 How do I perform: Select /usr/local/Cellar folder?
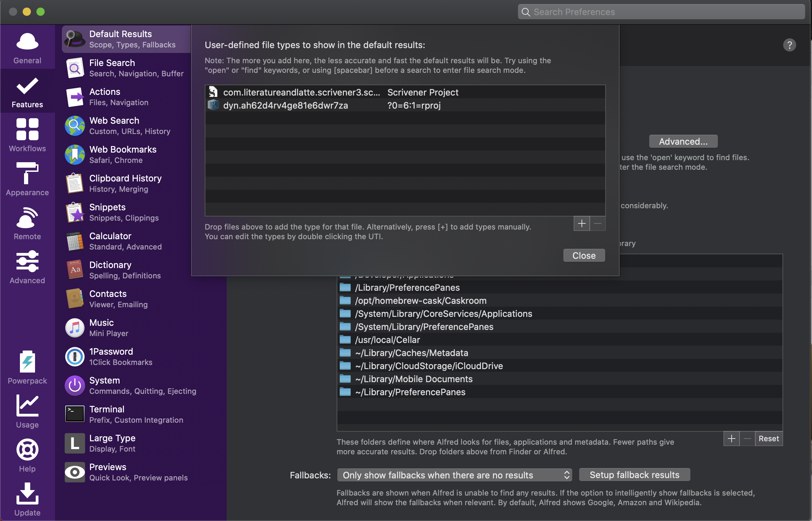click(x=560, y=340)
